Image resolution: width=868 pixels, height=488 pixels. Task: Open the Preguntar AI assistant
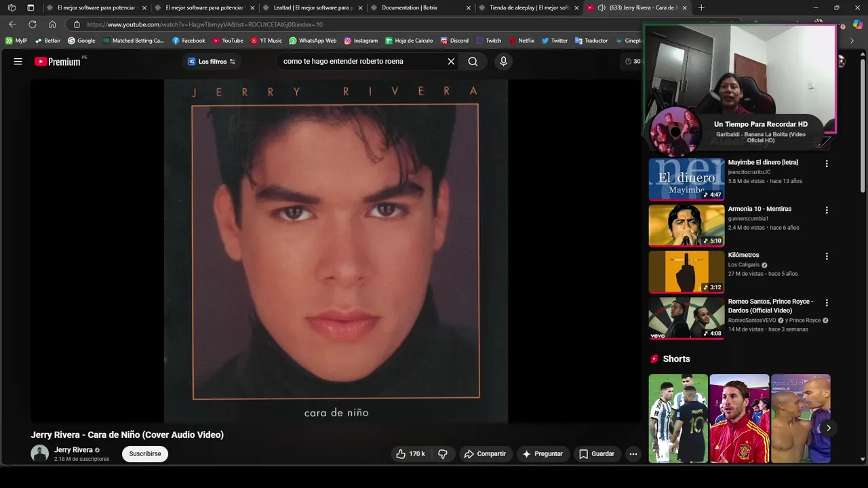pyautogui.click(x=542, y=454)
